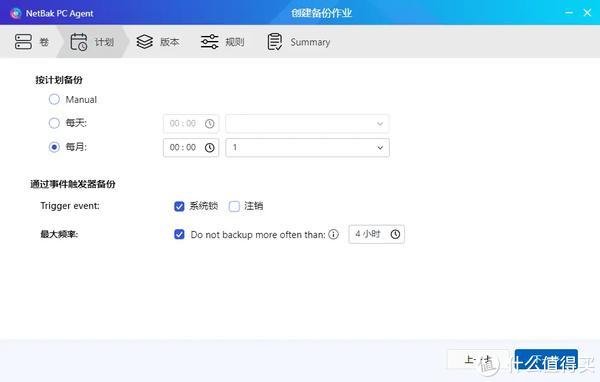Click the 创建备份作业 window title

(x=321, y=13)
